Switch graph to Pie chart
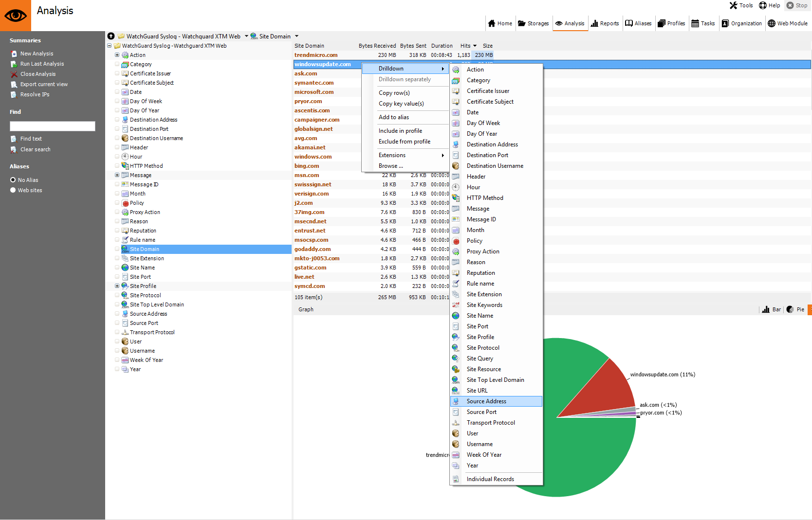Viewport: 812px width, 520px height. pyautogui.click(x=795, y=309)
